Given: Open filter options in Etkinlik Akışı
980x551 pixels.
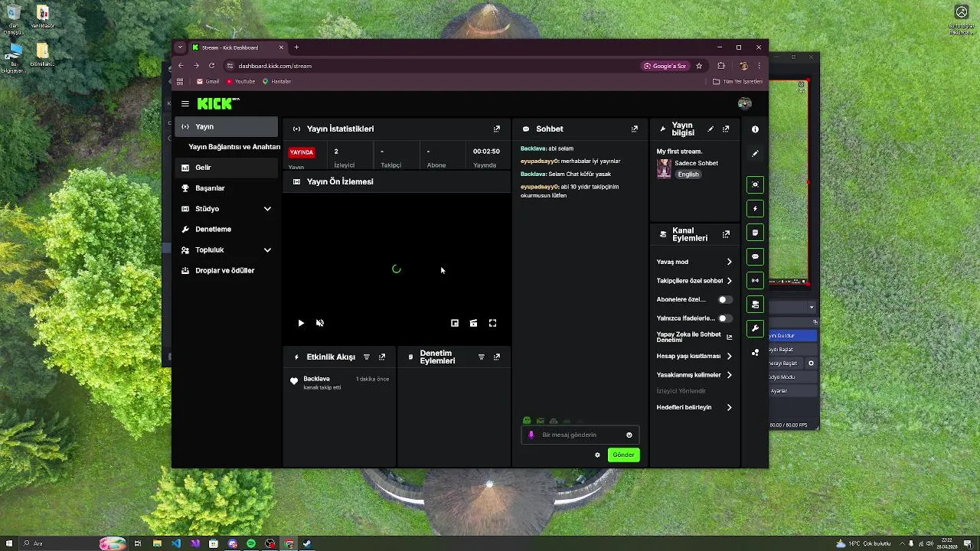Looking at the screenshot, I should coord(367,357).
